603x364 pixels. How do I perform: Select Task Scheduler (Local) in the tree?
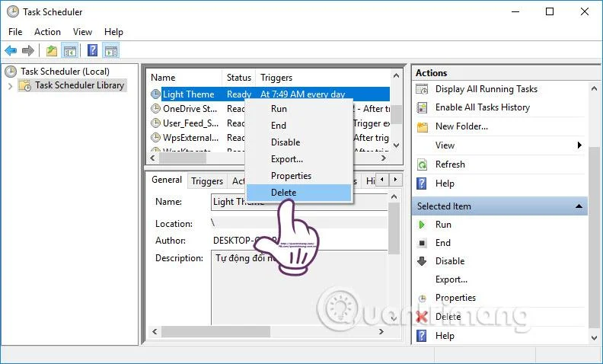(x=65, y=72)
